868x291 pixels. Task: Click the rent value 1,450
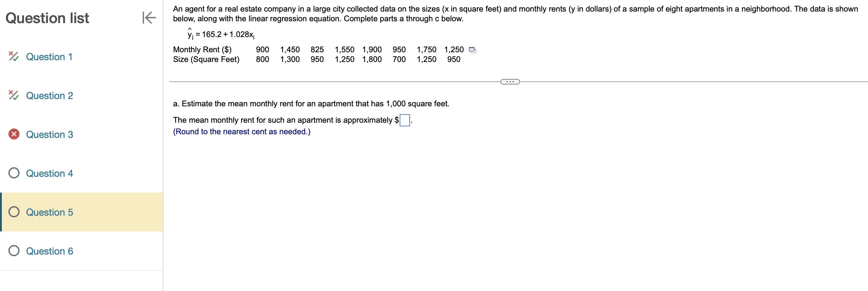click(290, 50)
